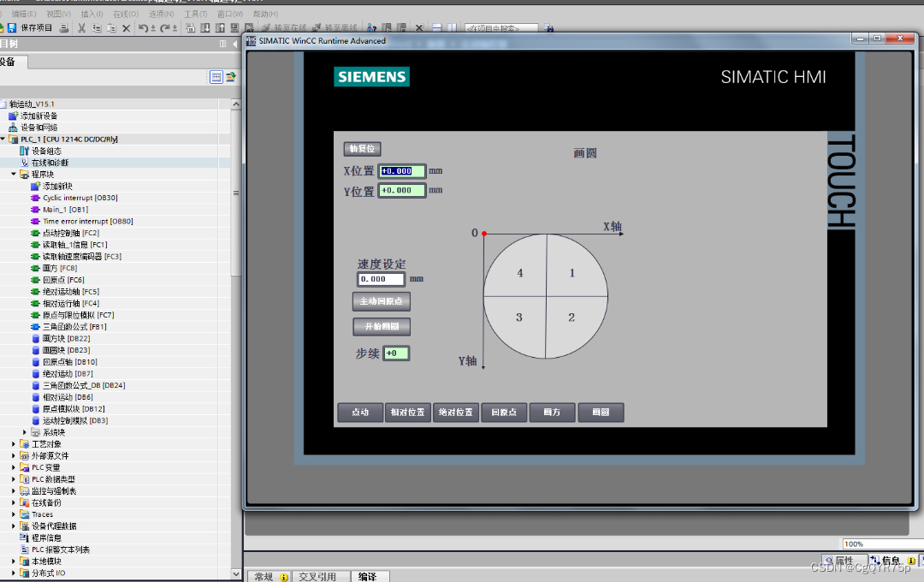This screenshot has width=924, height=582.
Task: Open the 信息 inspector tab
Action: coord(891,561)
